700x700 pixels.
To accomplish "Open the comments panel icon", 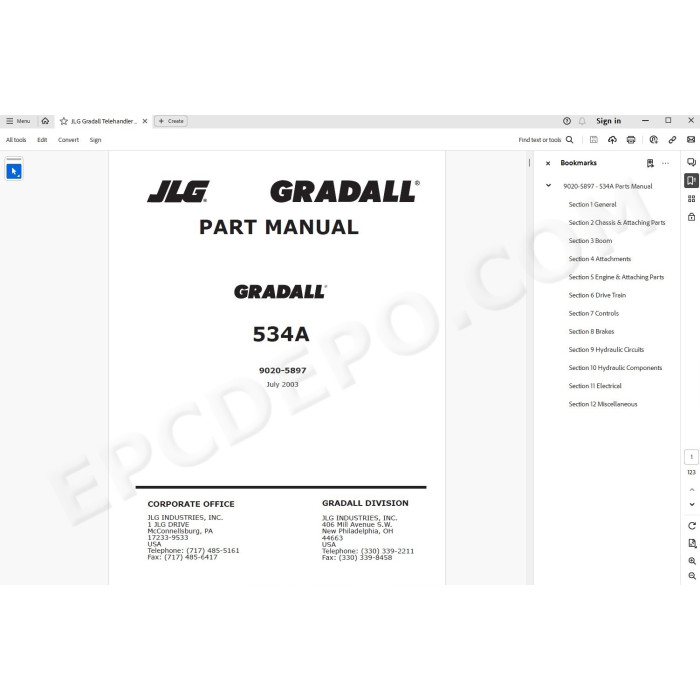I will 691,162.
